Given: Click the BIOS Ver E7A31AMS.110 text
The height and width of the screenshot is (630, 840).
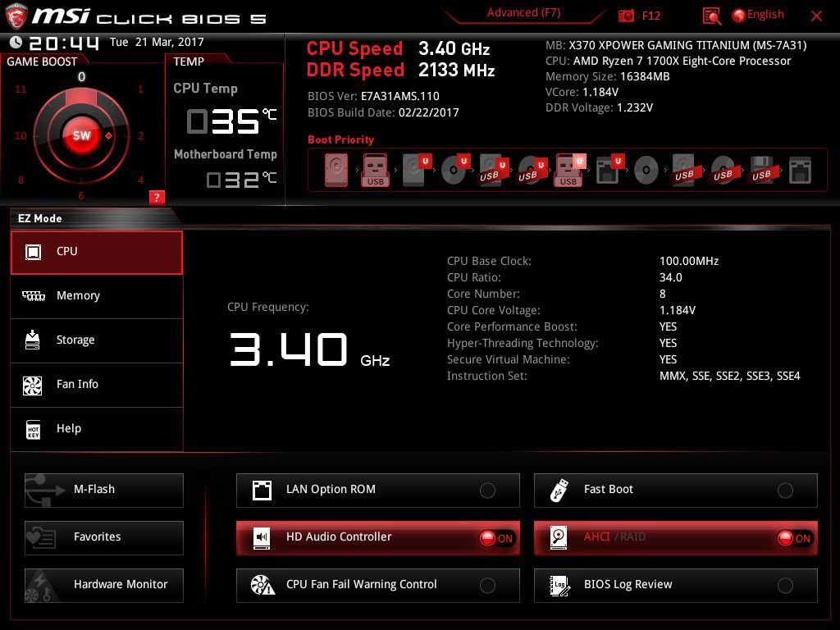Looking at the screenshot, I should [373, 97].
